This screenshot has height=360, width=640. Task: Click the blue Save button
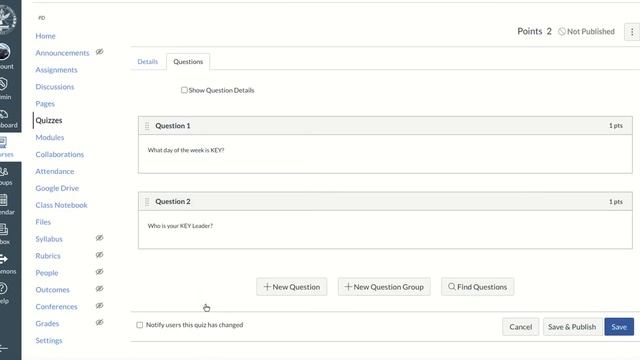[619, 327]
